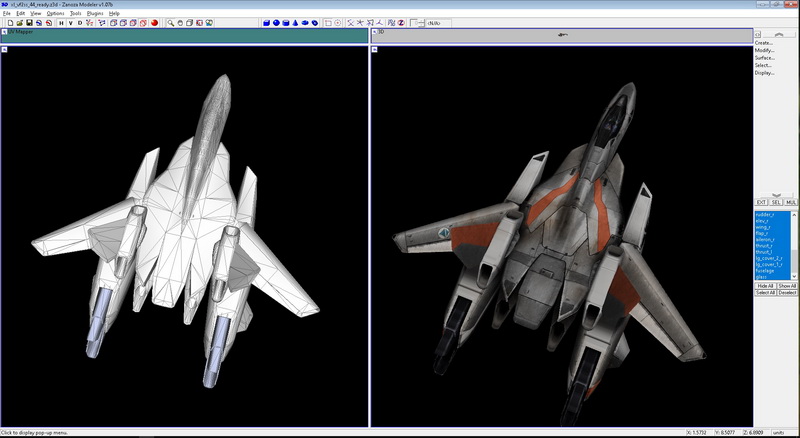Click the first cube icon after nodes
800x438 pixels.
114,23
